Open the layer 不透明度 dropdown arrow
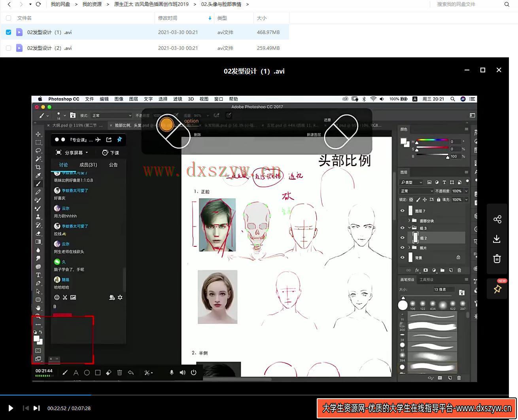The image size is (518, 420). [466, 191]
